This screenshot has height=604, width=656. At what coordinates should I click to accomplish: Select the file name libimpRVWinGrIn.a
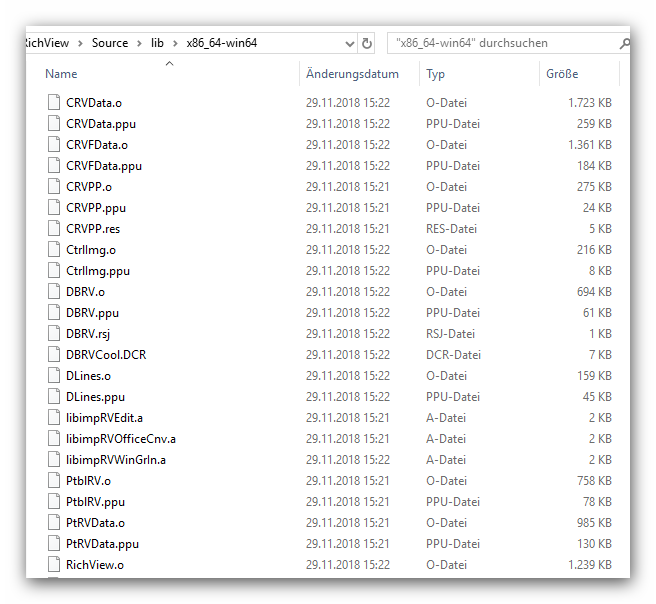(116, 460)
